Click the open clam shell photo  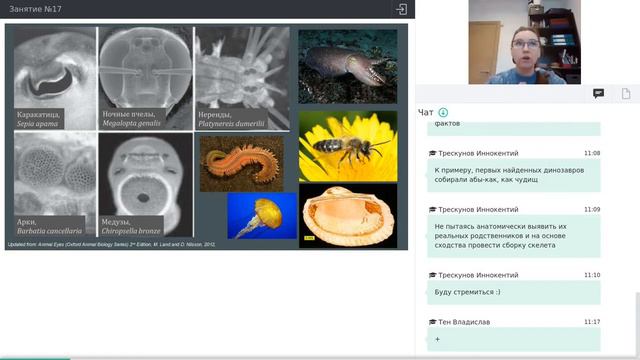coord(348,216)
